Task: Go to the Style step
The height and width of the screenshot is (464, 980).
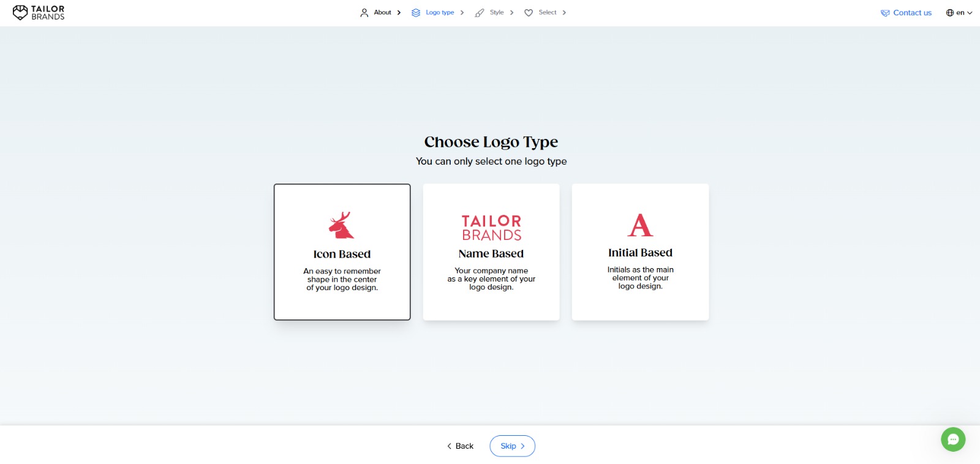Action: (497, 13)
